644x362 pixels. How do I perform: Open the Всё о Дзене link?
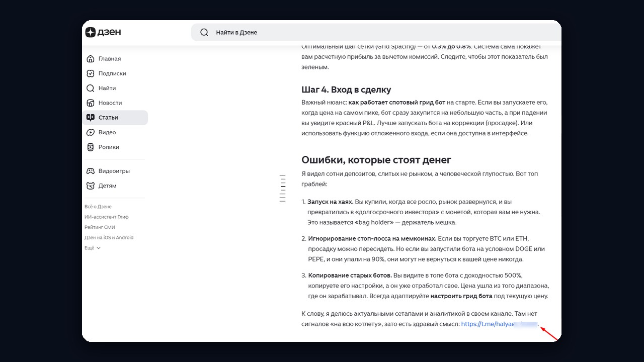98,207
